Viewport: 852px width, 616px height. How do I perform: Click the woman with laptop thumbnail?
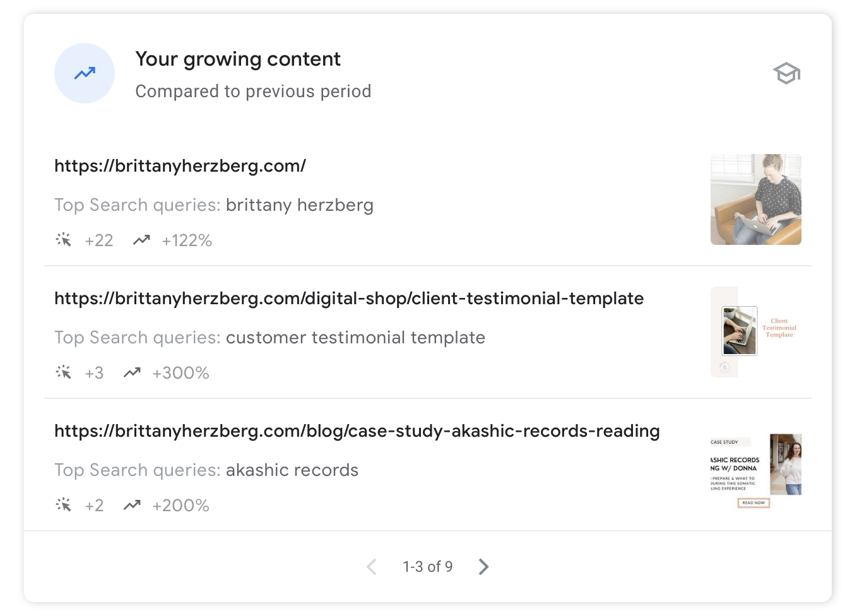click(x=755, y=199)
